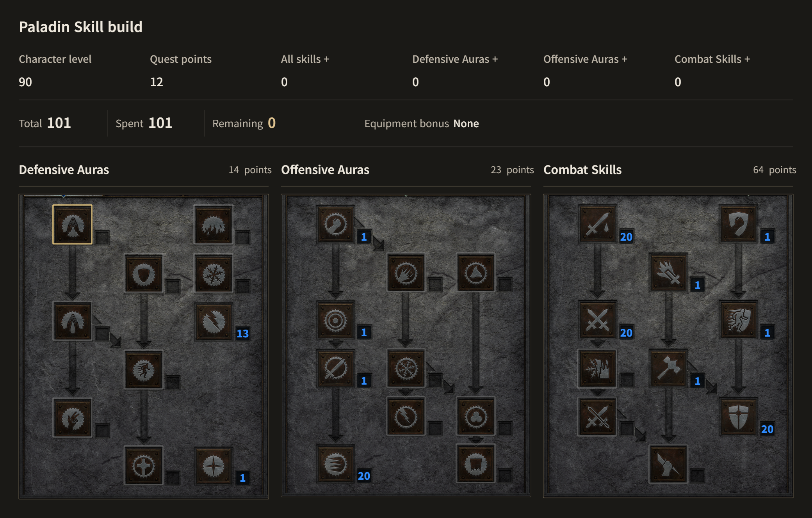Select the Smite shield skill icon
Image resolution: width=812 pixels, height=518 pixels.
[x=738, y=224]
